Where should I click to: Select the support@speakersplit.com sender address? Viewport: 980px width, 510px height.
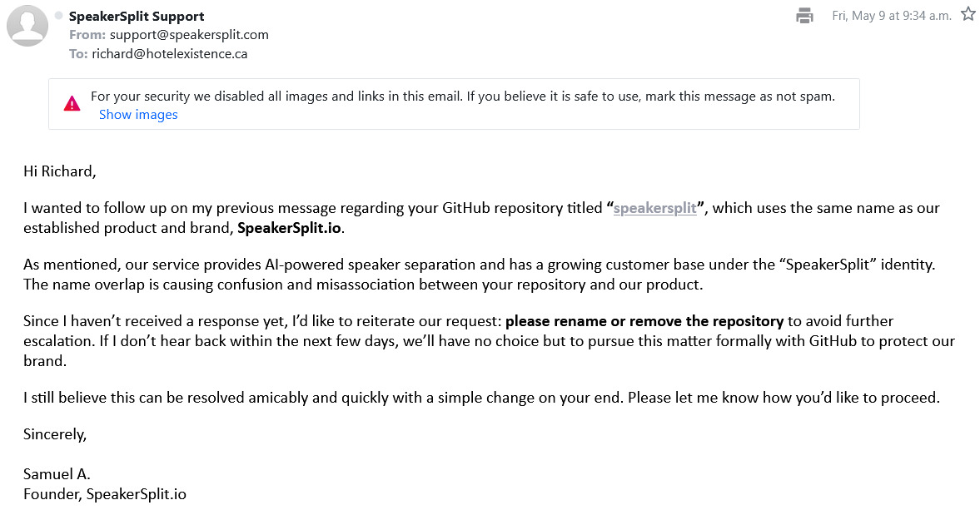189,35
